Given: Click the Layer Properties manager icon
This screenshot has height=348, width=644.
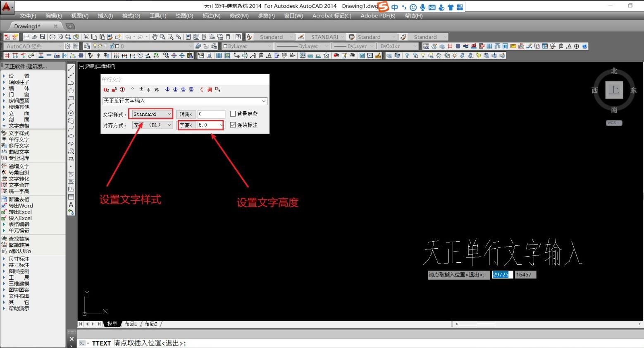Looking at the screenshot, I should 87,46.
